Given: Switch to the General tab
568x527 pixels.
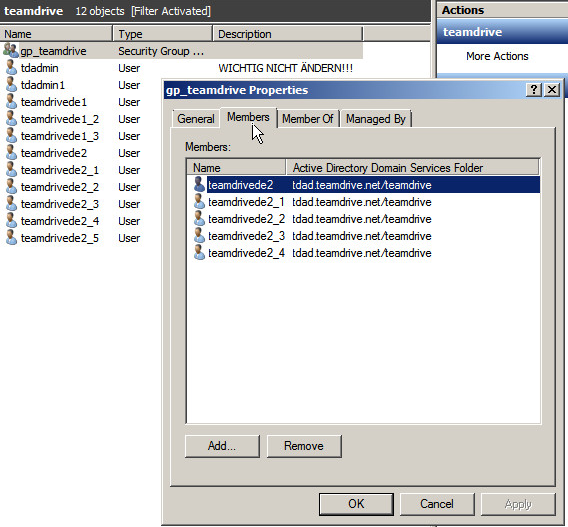Looking at the screenshot, I should (x=196, y=119).
